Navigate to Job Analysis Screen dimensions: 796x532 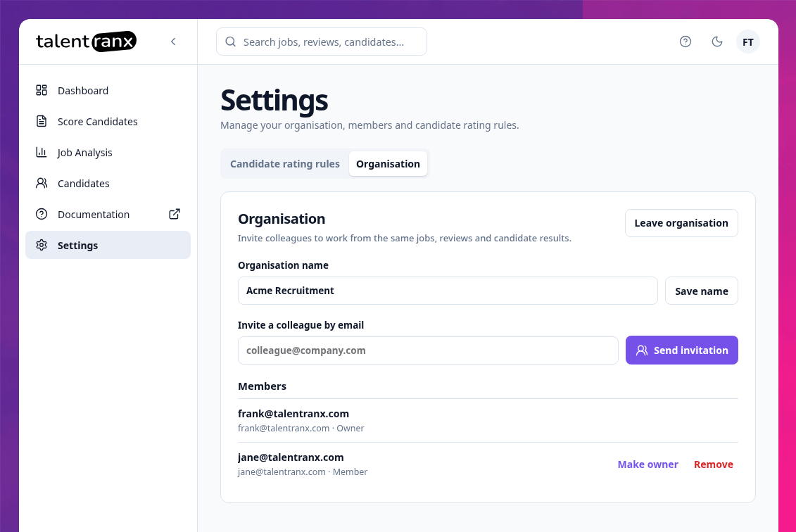click(108, 152)
